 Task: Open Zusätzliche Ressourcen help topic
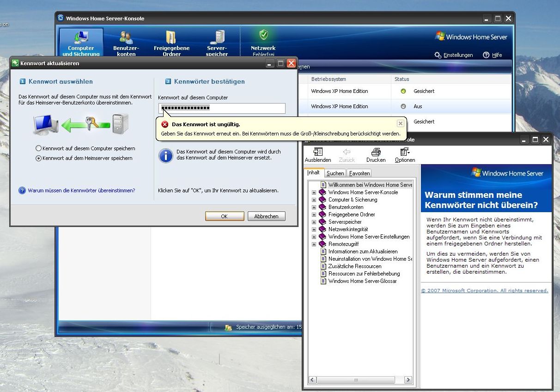351,266
